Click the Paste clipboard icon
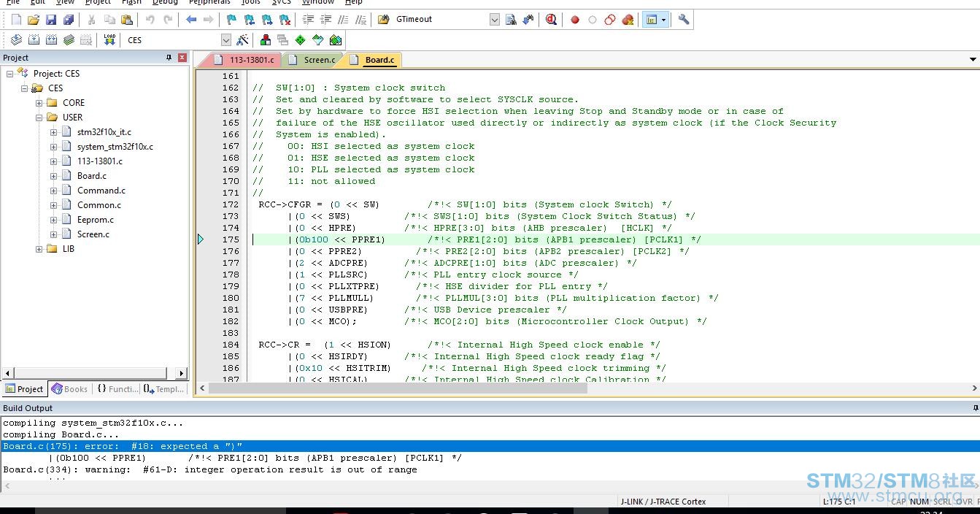 (x=127, y=20)
